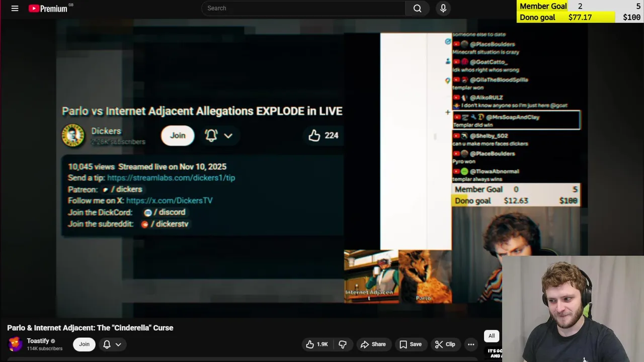644x362 pixels.
Task: Toggle Toastify notification bell
Action: click(107, 344)
